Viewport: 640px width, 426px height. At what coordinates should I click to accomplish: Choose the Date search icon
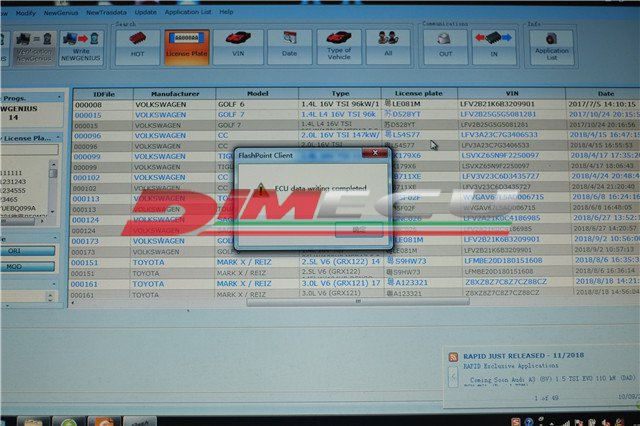(x=289, y=45)
